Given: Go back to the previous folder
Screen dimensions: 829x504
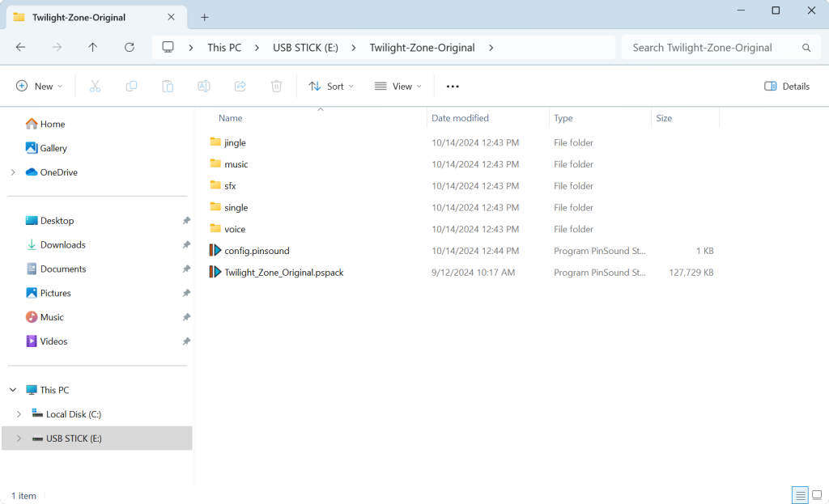Looking at the screenshot, I should point(20,48).
